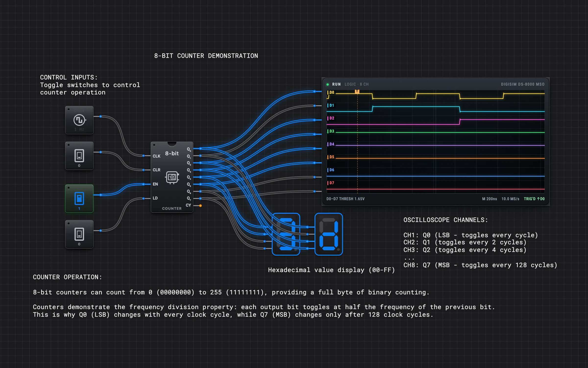Select the CONTROL INPUTS note text
The width and height of the screenshot is (588, 368).
[90, 85]
